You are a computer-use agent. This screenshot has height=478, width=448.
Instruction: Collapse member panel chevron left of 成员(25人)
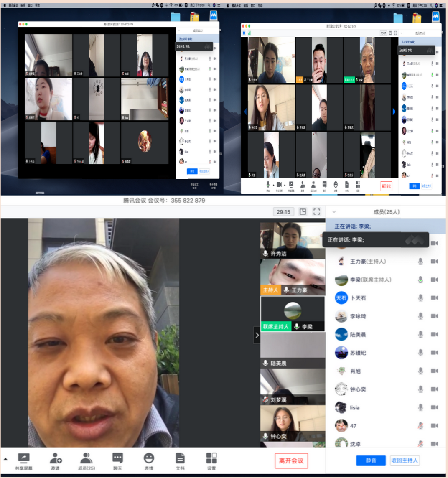tap(334, 212)
